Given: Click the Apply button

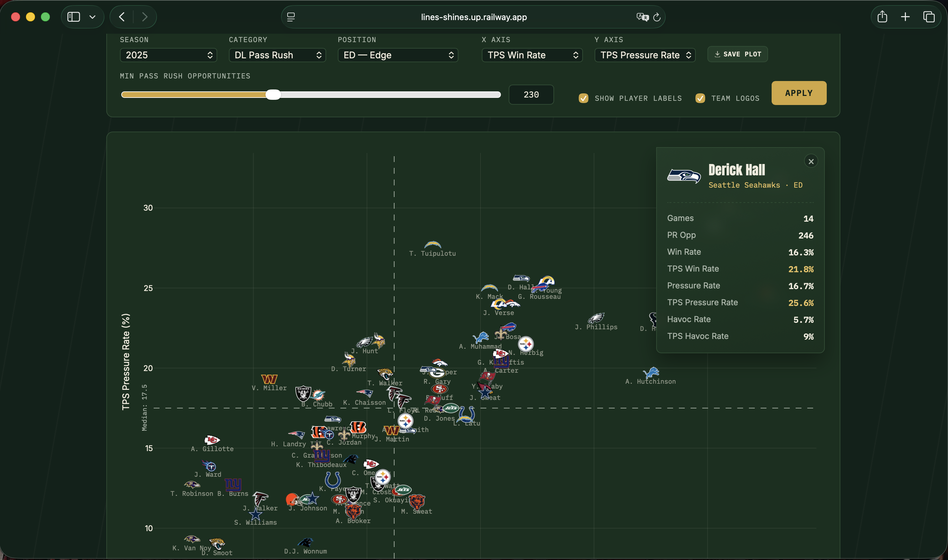Looking at the screenshot, I should pos(799,93).
